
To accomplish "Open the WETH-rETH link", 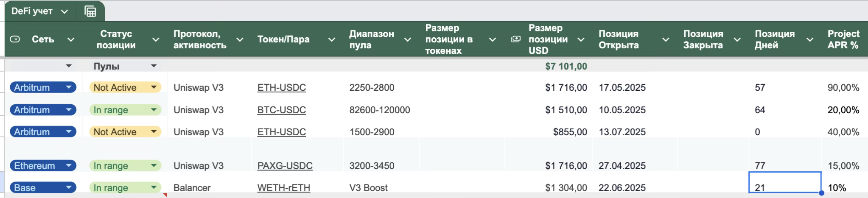I will (283, 187).
